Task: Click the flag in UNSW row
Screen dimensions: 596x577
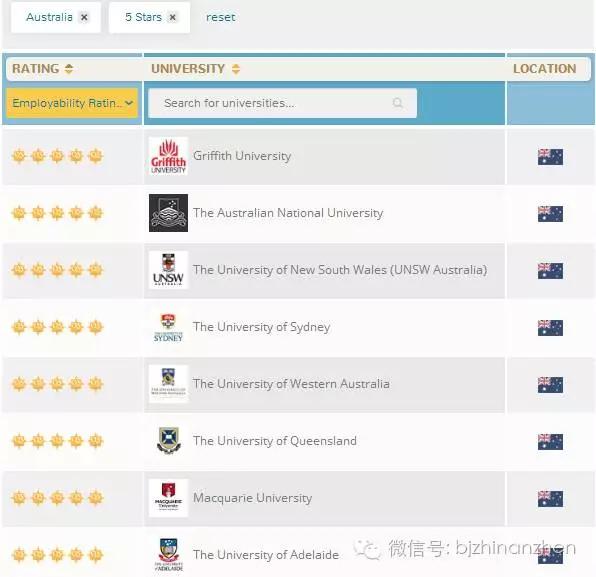Action: pyautogui.click(x=550, y=271)
